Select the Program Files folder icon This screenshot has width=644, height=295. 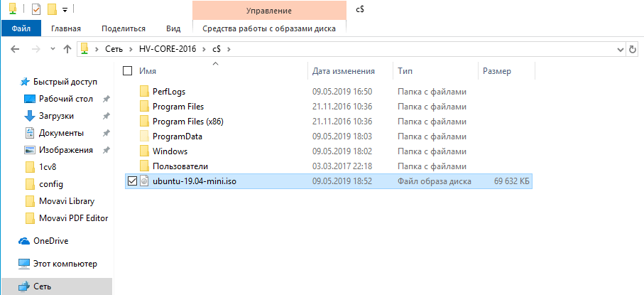pyautogui.click(x=143, y=106)
